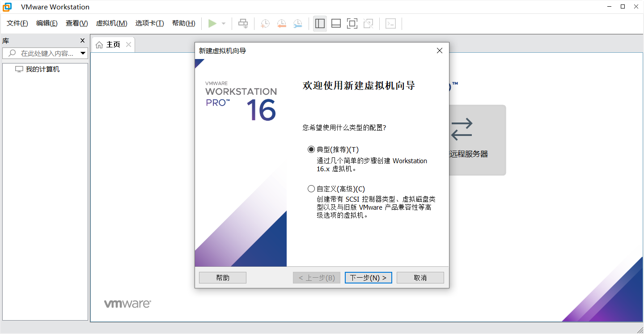Show the thumbnail bar at the bottom
Viewport: 644px width, 334px height.
pyautogui.click(x=336, y=23)
